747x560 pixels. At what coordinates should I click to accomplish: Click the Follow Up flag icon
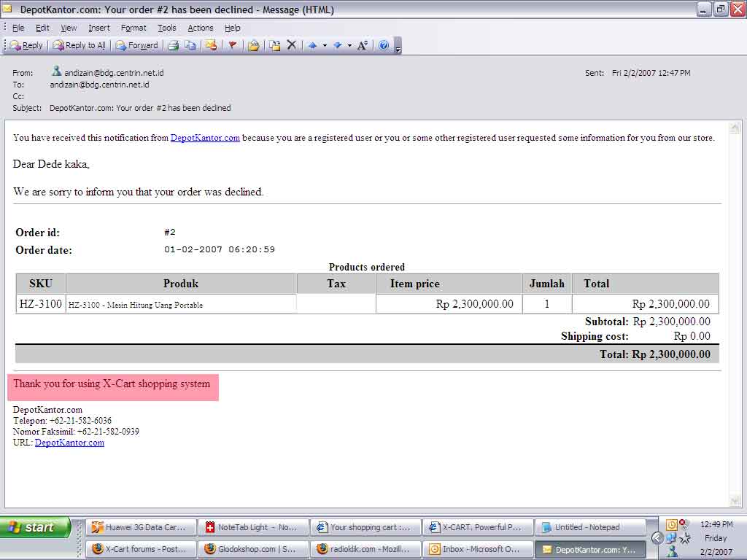point(233,45)
